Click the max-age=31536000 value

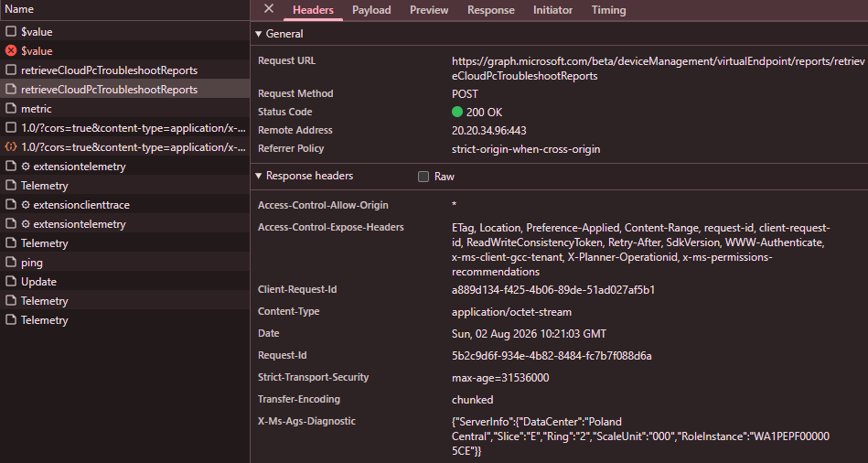coord(500,378)
